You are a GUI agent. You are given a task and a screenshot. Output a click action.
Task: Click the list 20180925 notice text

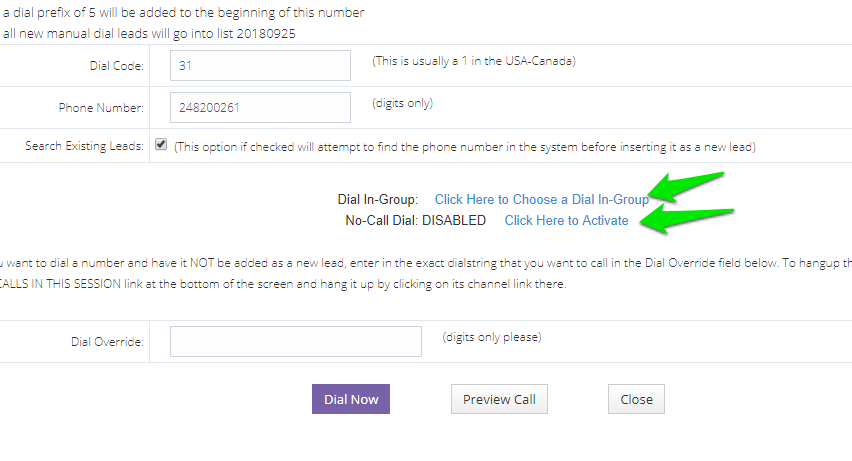150,33
